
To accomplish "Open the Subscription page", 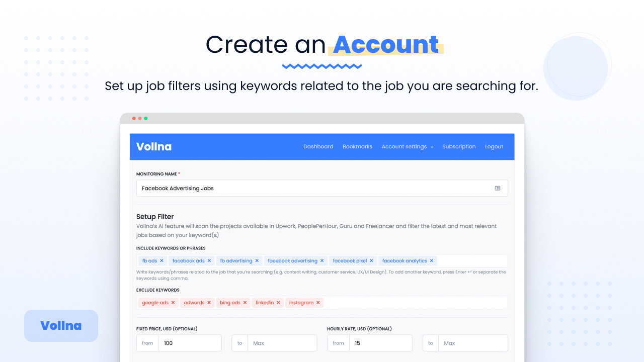I will coord(459,147).
